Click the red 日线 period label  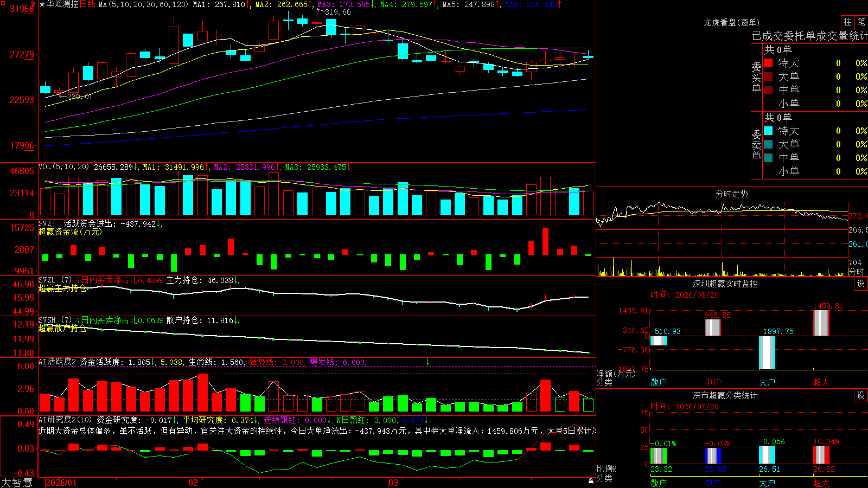[x=87, y=4]
